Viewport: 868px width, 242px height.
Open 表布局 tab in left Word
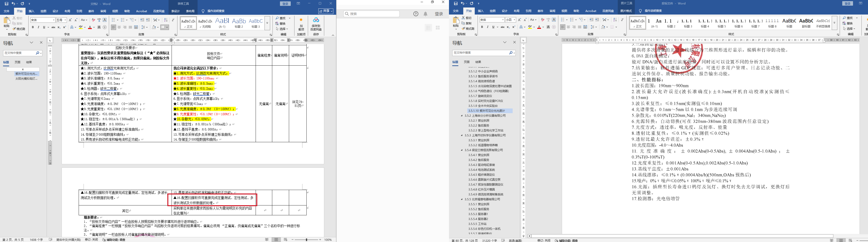pos(190,11)
